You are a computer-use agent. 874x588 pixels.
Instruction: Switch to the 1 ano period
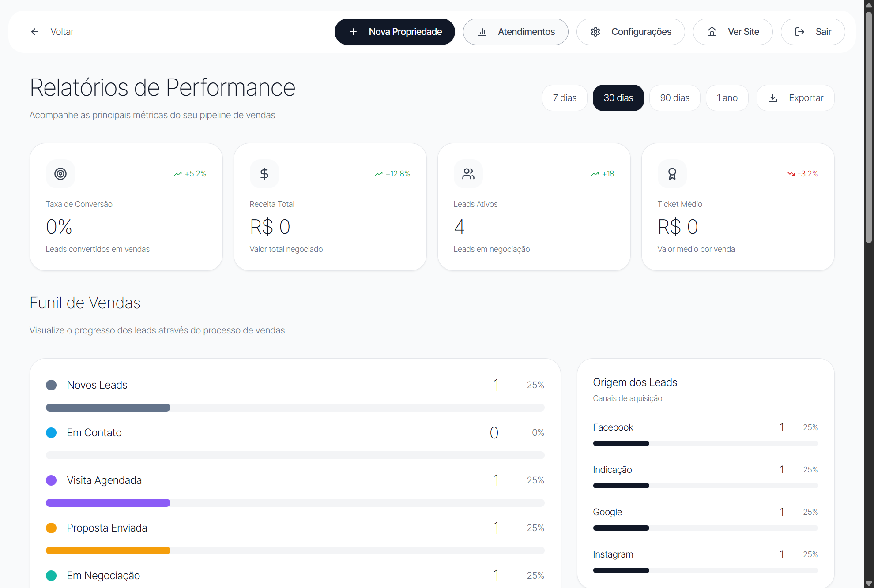click(727, 98)
